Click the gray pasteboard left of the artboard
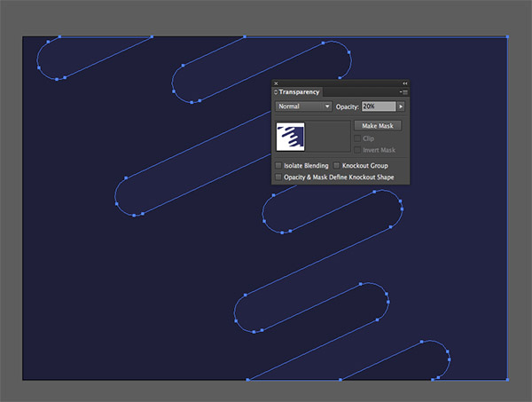Viewport: 532px width, 402px height. [x=11, y=204]
